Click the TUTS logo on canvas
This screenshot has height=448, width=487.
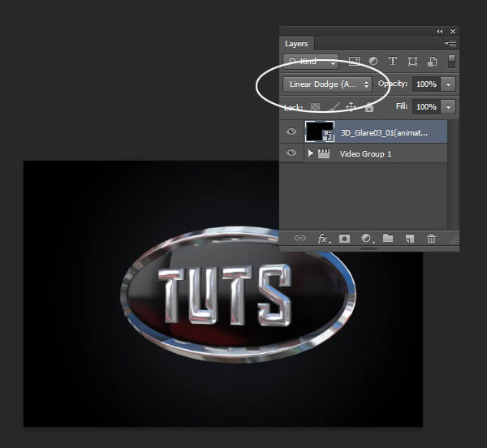click(x=238, y=295)
